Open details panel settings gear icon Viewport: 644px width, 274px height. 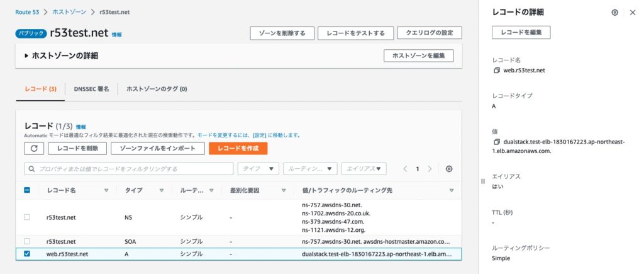coord(615,13)
